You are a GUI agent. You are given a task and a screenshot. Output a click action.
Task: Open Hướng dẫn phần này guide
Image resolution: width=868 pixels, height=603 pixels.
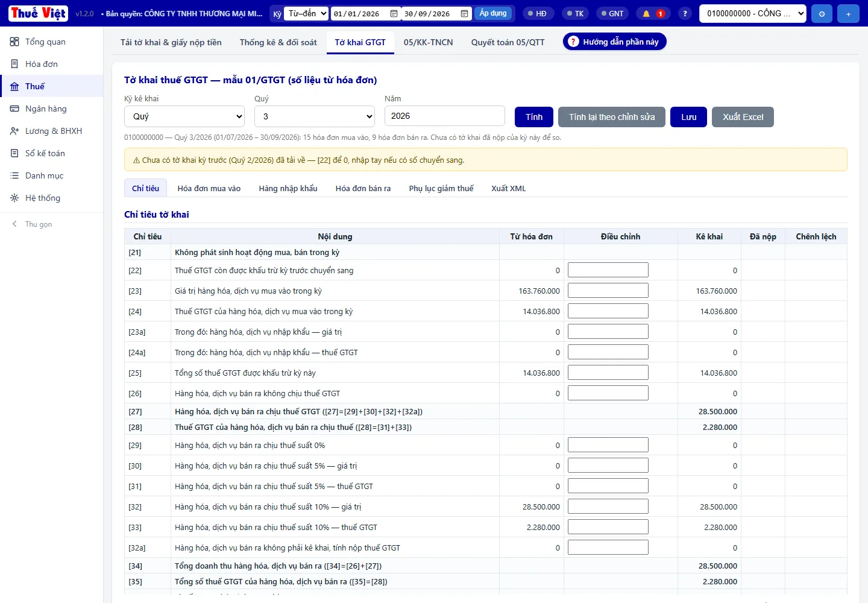pyautogui.click(x=615, y=42)
